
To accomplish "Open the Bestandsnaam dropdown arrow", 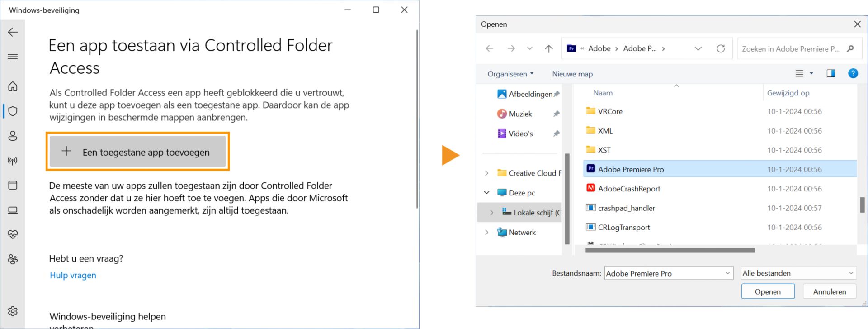I will pos(728,273).
